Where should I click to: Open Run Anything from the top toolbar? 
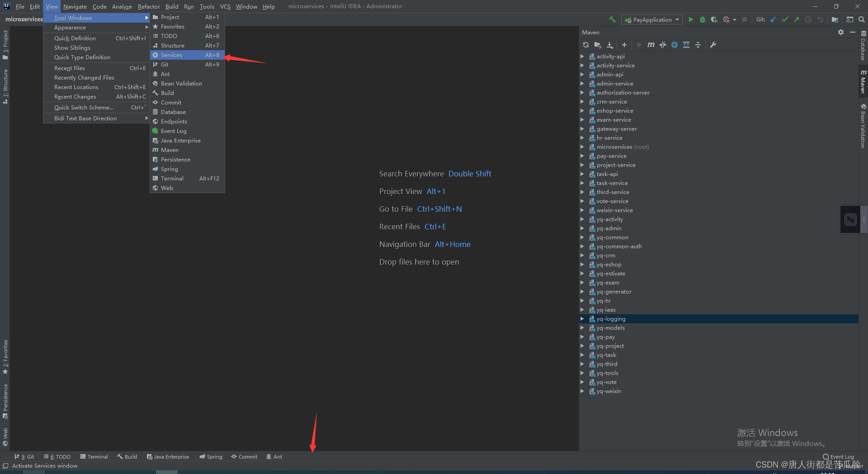pos(850,19)
